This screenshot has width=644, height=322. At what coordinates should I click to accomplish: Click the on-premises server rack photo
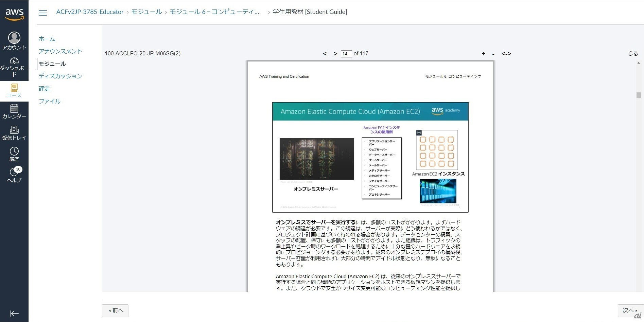point(317,159)
